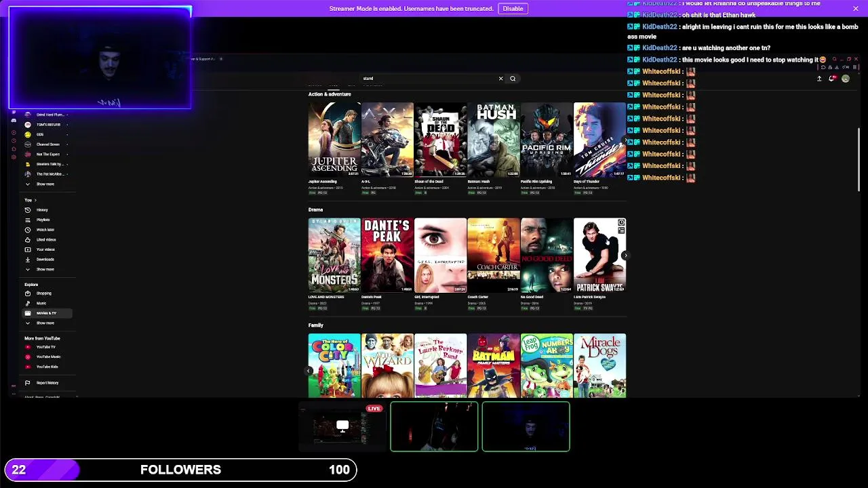868x488 pixels.
Task: Open Downloads in sidebar
Action: (47, 259)
